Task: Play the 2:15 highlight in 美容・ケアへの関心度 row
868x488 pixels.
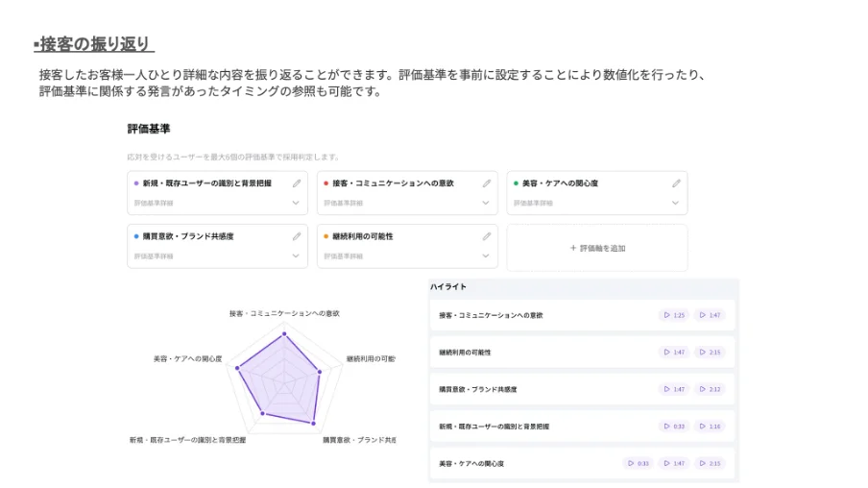Action: [x=710, y=464]
